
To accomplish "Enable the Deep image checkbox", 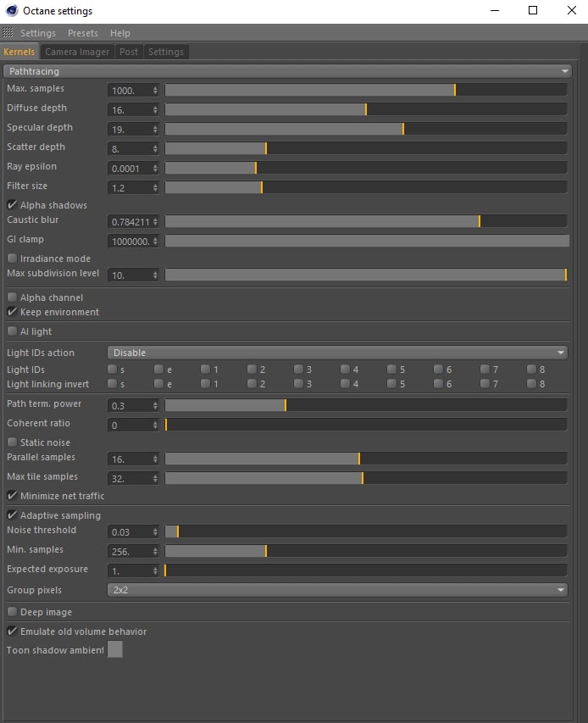I will coord(13,612).
